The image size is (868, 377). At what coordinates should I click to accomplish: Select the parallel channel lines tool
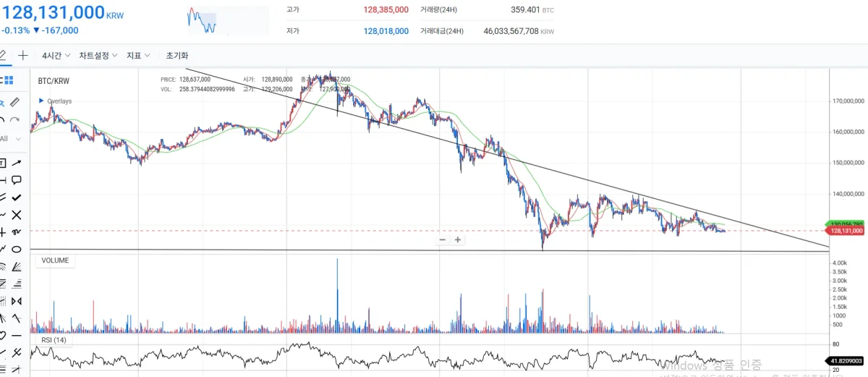click(x=2, y=197)
